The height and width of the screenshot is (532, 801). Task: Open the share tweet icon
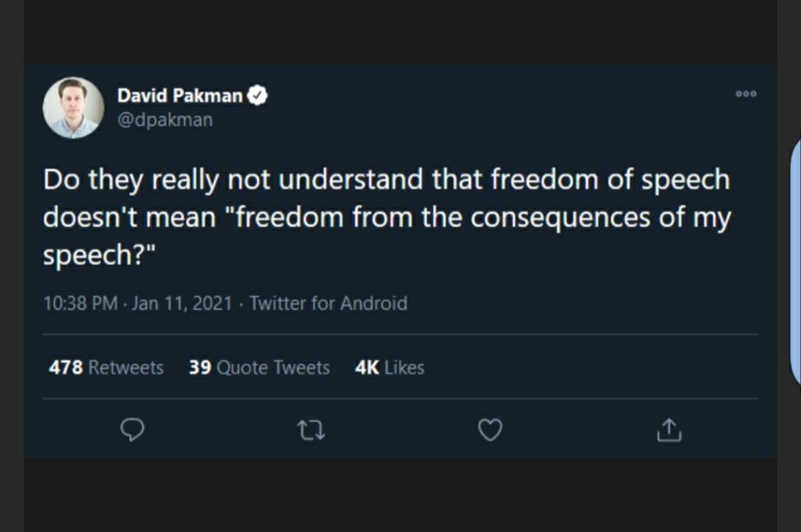coord(669,430)
